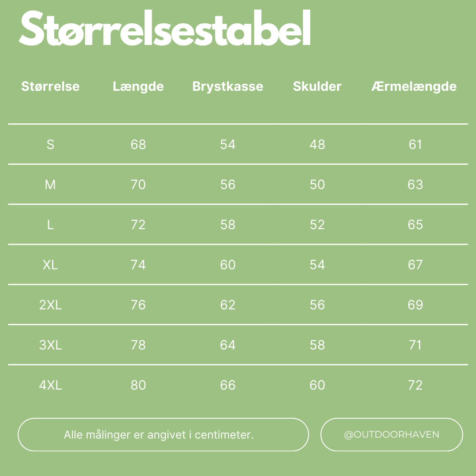Image resolution: width=476 pixels, height=476 pixels.
Task: Select the Længde column header
Action: click(x=138, y=86)
